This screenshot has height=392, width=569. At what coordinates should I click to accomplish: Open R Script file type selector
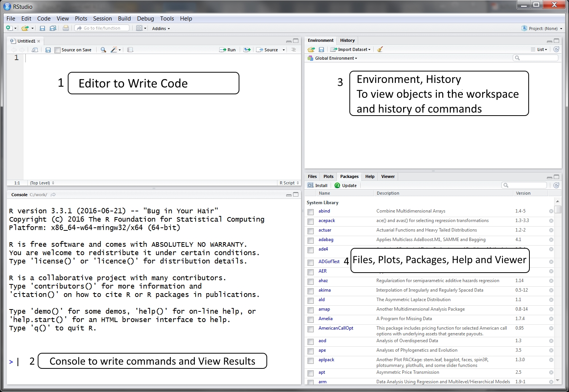point(289,183)
